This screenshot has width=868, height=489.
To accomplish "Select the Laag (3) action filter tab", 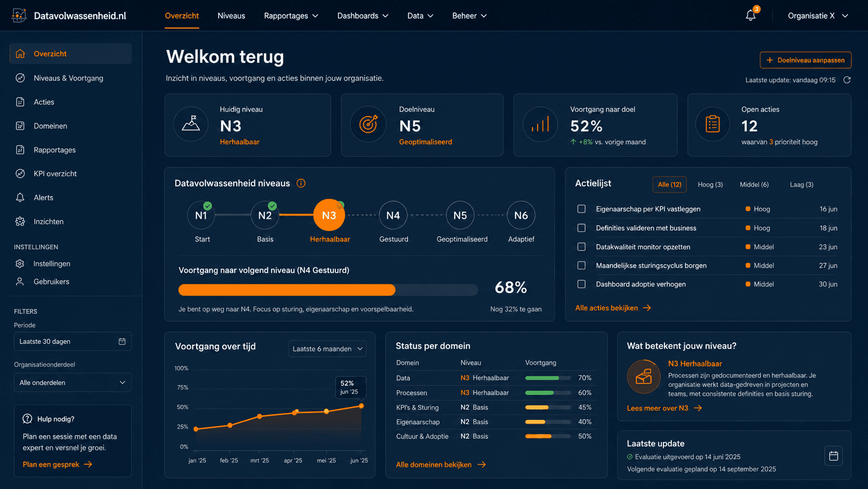I will pyautogui.click(x=802, y=184).
